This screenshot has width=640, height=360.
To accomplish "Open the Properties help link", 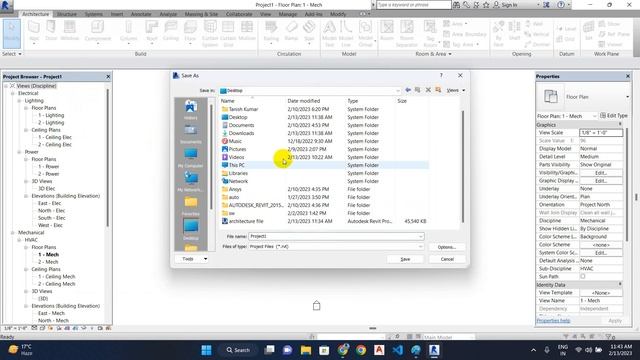I will (x=553, y=321).
